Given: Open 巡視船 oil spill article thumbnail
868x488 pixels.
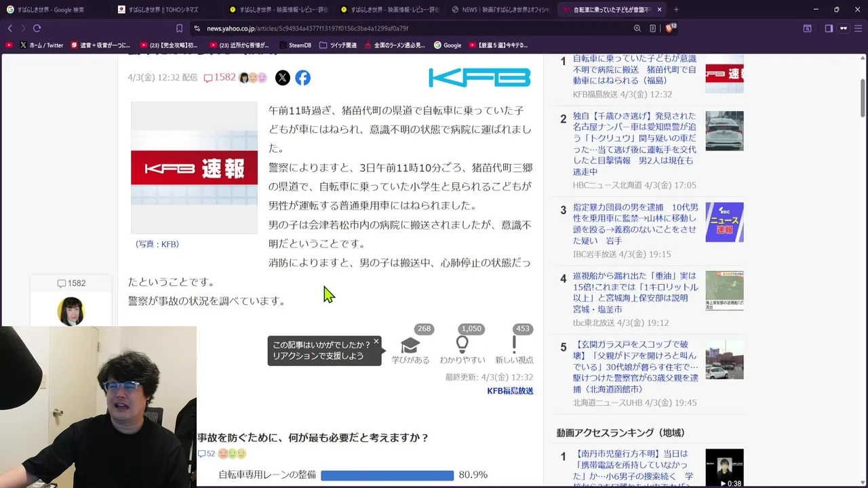Looking at the screenshot, I should pos(724,291).
